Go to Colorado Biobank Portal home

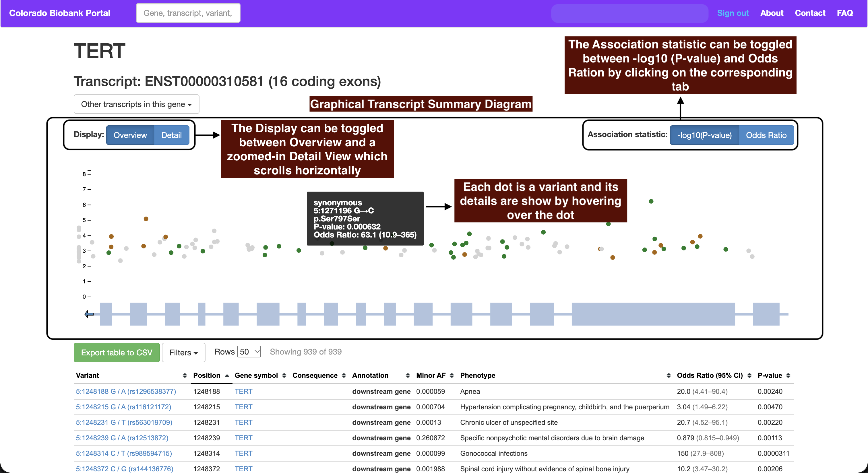tap(60, 13)
